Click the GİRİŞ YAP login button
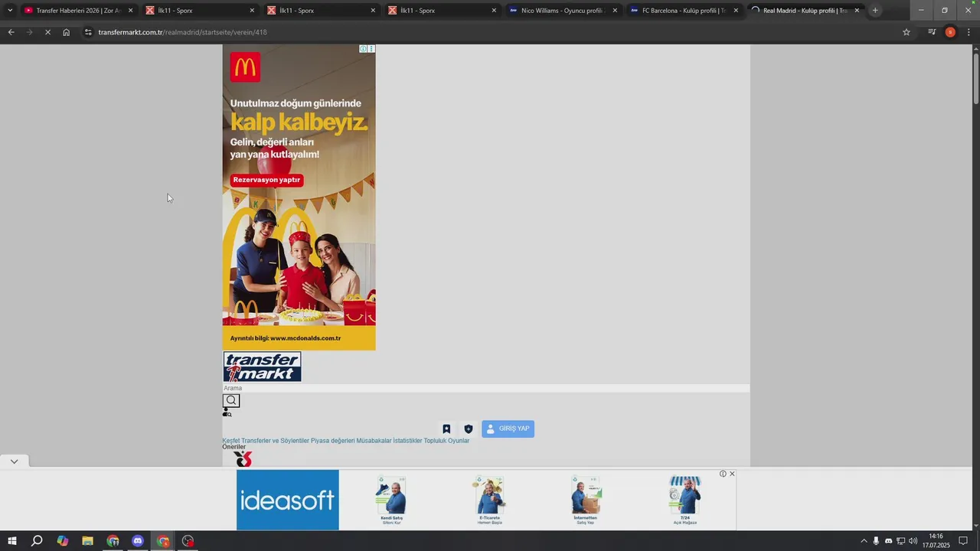This screenshot has width=980, height=551. tap(508, 429)
